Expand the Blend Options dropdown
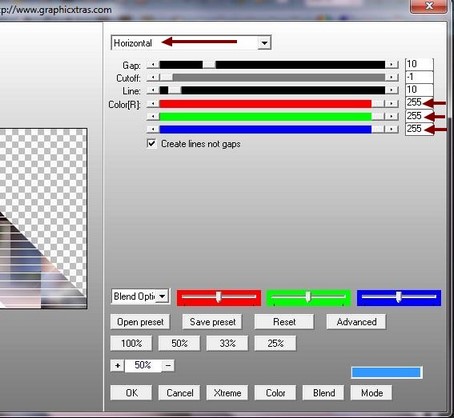 coord(162,296)
